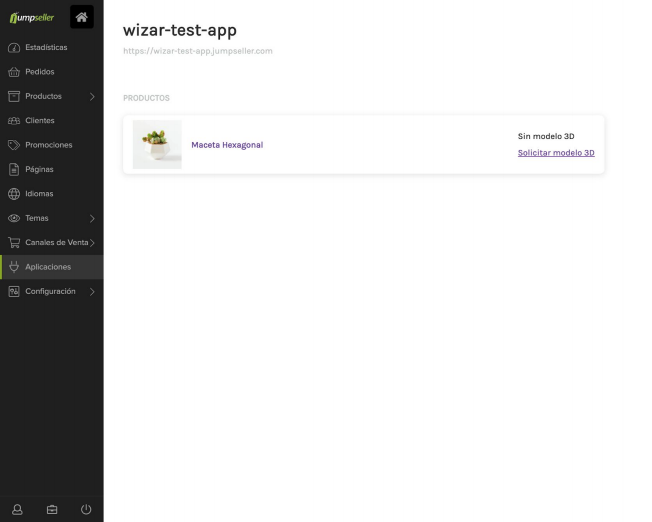Click the Idiomas globe icon

(14, 194)
